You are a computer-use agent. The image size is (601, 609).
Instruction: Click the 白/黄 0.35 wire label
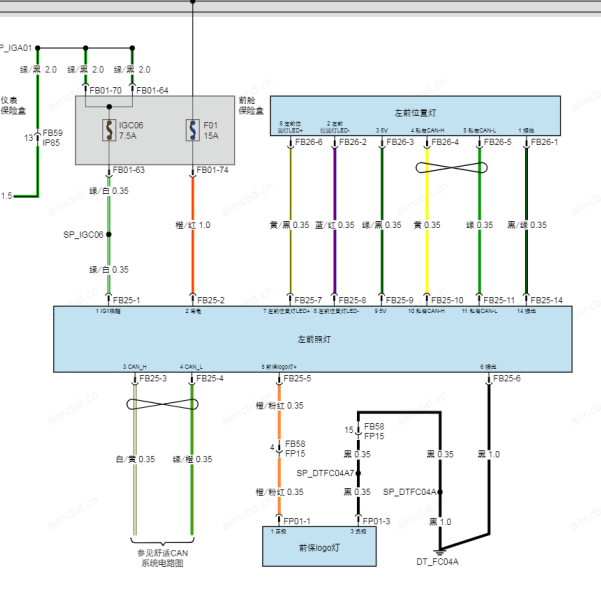135,459
